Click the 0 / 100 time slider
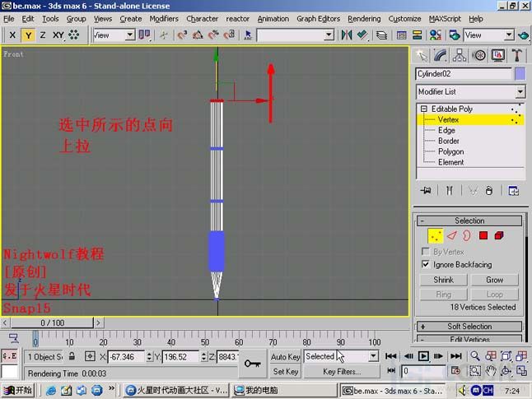This screenshot has width=532, height=399. point(52,322)
